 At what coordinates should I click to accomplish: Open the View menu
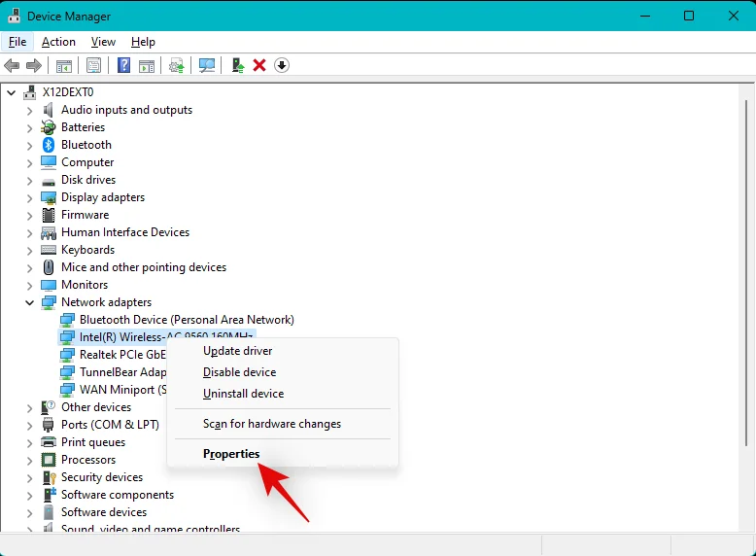point(103,42)
